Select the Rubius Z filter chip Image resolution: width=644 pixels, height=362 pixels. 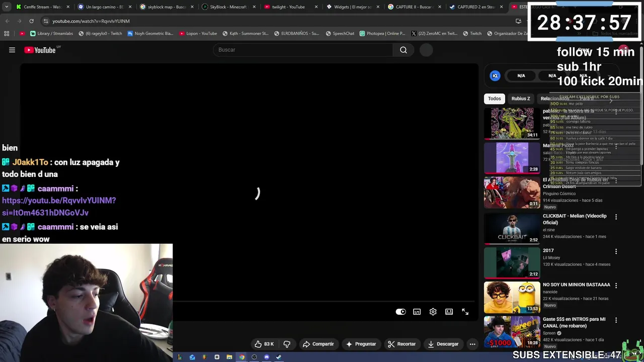[x=521, y=99]
